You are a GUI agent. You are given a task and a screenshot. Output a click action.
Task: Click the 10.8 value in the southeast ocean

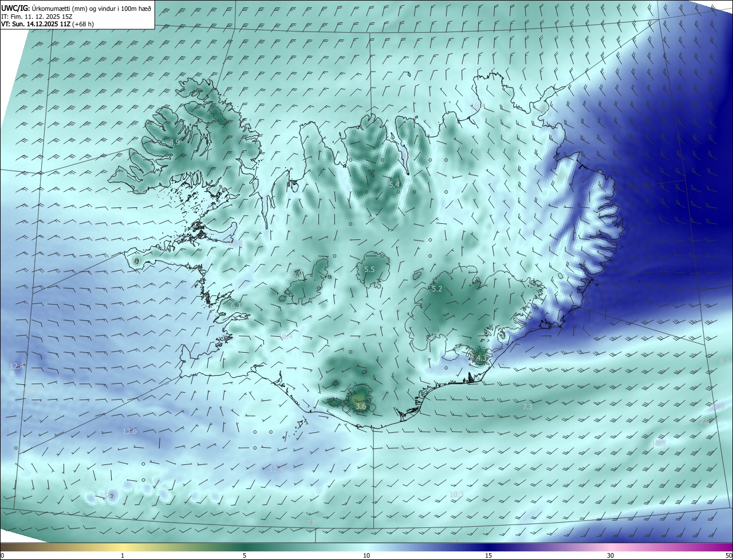659,443
